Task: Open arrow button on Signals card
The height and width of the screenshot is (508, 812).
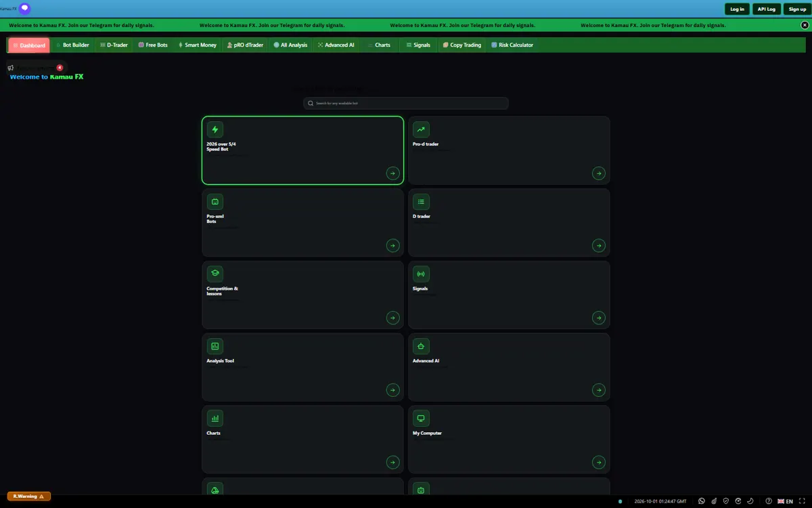Action: tap(599, 318)
